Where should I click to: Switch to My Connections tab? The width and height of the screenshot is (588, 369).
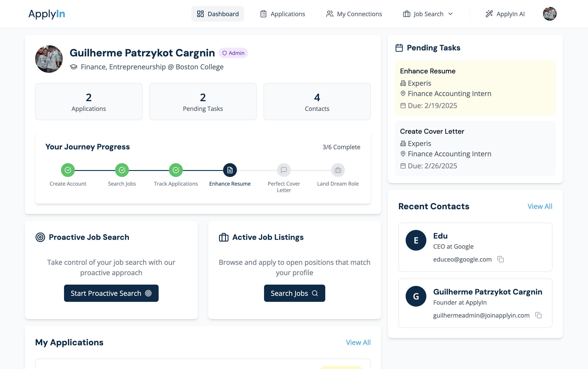coord(354,14)
